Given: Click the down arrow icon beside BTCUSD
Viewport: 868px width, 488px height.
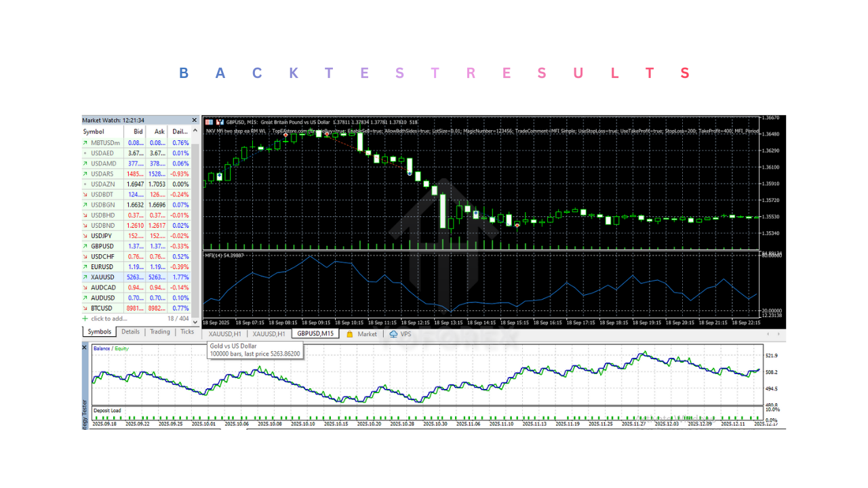Looking at the screenshot, I should [85, 308].
